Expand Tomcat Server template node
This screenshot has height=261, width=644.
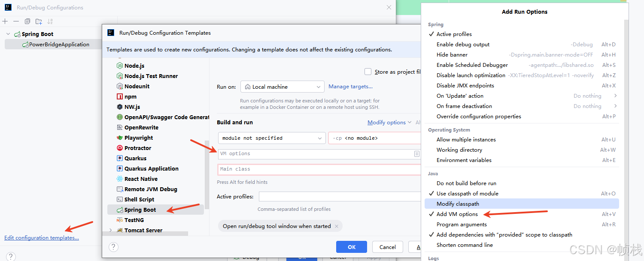tap(111, 230)
